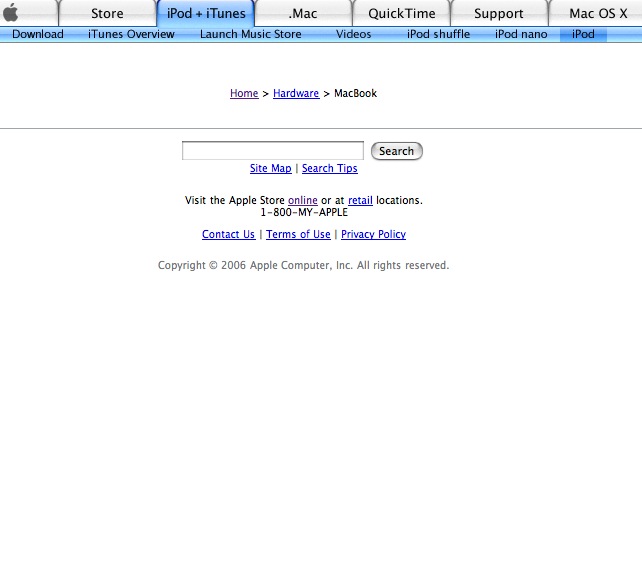Open the Mac OS X tab
642x562 pixels.
598,14
